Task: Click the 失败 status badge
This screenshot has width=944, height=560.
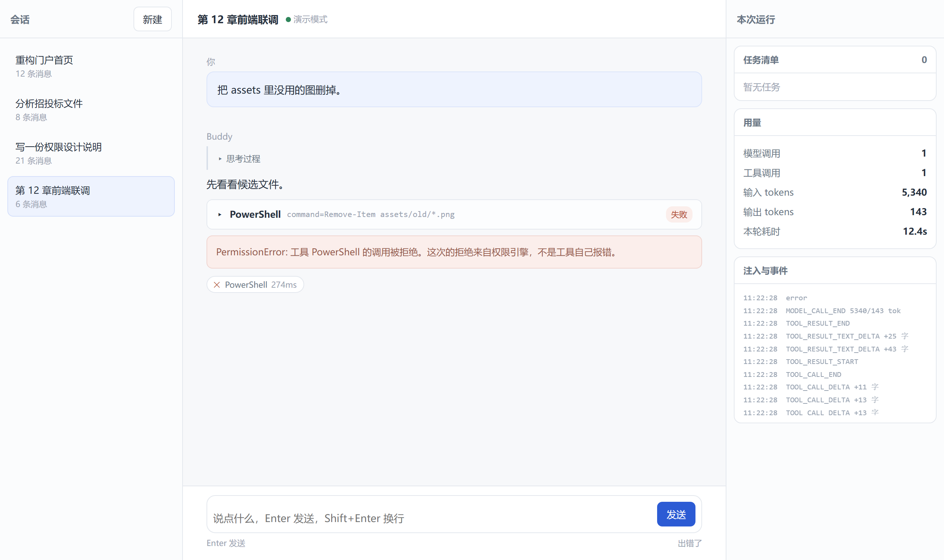Action: click(679, 214)
